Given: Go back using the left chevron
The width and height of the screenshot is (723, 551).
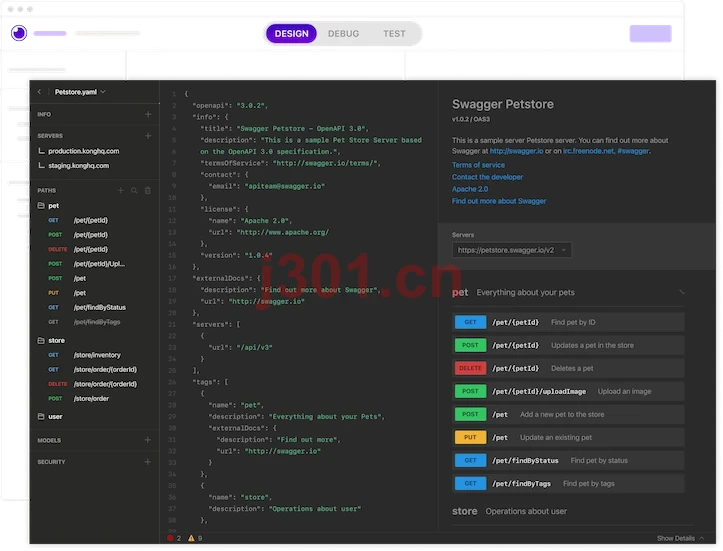Looking at the screenshot, I should click(x=40, y=92).
